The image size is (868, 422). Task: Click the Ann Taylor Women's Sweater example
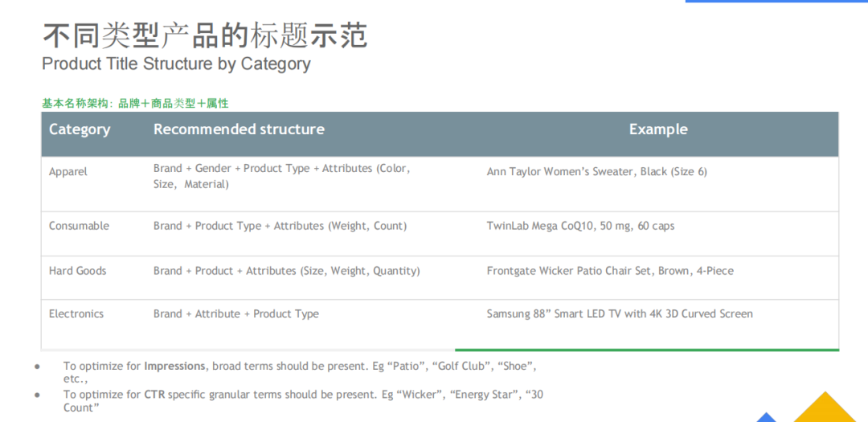point(596,172)
